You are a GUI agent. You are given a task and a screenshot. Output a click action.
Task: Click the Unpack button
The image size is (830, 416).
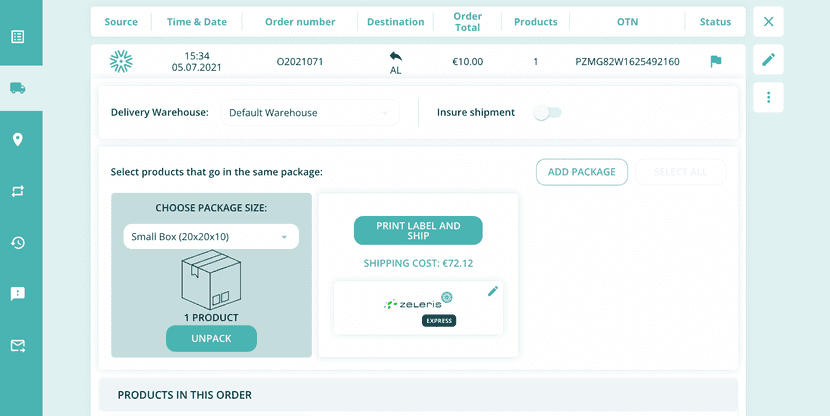211,339
